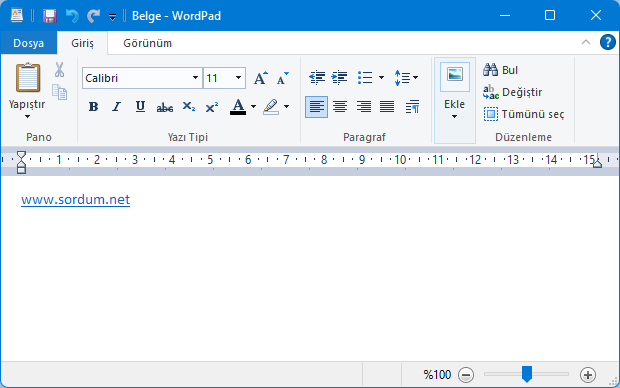
Task: Toggle underline formatting
Action: pos(140,106)
